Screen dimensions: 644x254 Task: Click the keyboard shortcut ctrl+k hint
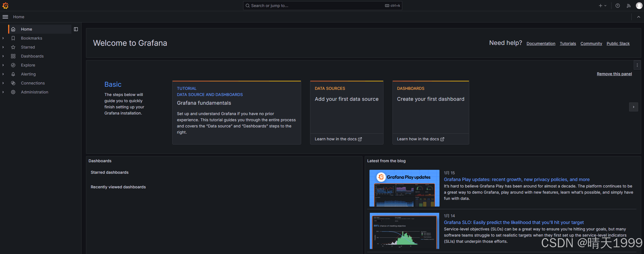[392, 6]
